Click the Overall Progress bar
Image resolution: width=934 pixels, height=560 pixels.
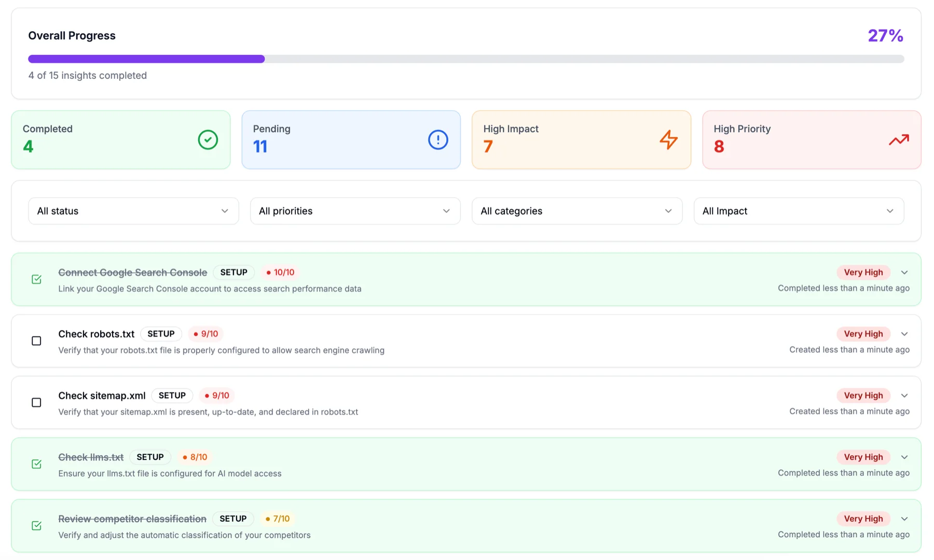tap(466, 59)
